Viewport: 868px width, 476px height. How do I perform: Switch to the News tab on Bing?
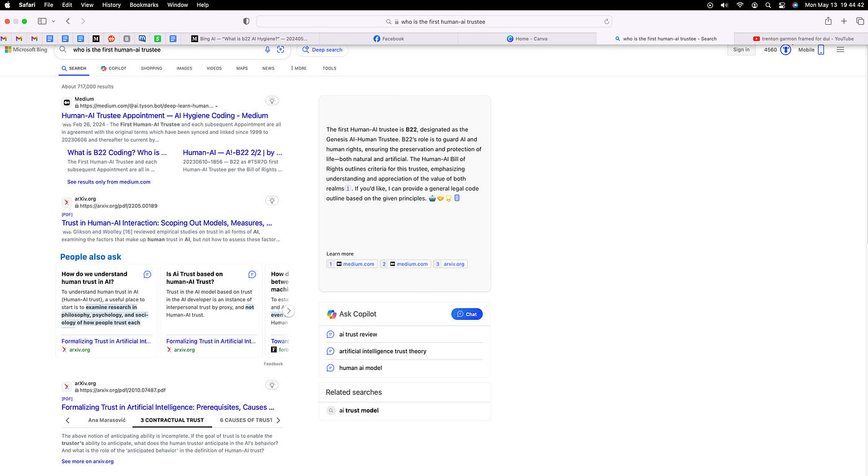tap(268, 68)
